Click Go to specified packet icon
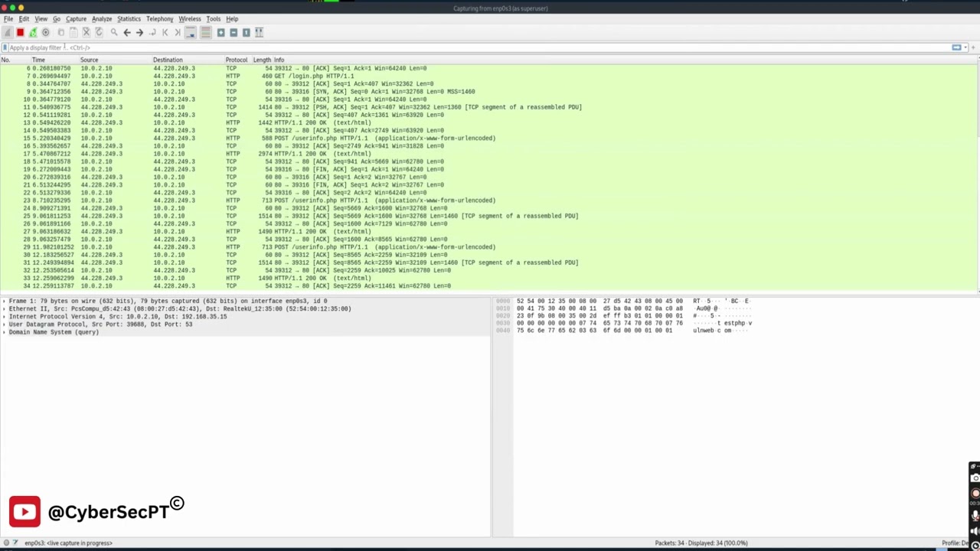Viewport: 980px width, 551px height. 152,32
